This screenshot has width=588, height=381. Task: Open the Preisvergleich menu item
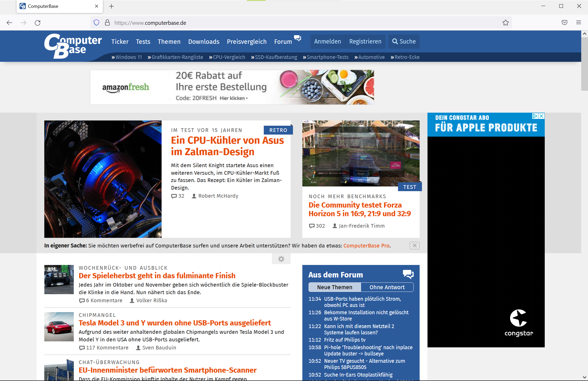pyautogui.click(x=247, y=41)
